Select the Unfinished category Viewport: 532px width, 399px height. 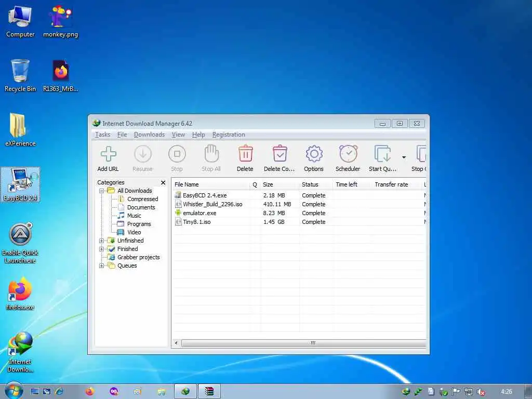pyautogui.click(x=130, y=241)
